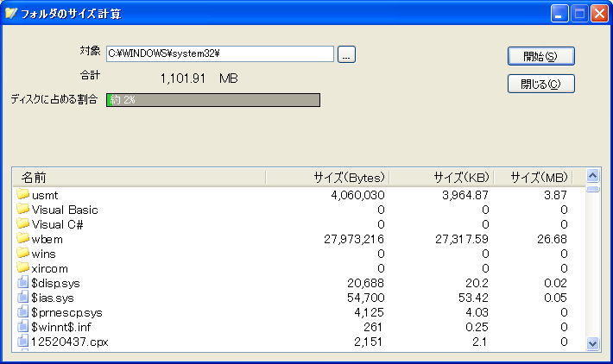Sort by サイズ(Bytes) column header

[327, 178]
